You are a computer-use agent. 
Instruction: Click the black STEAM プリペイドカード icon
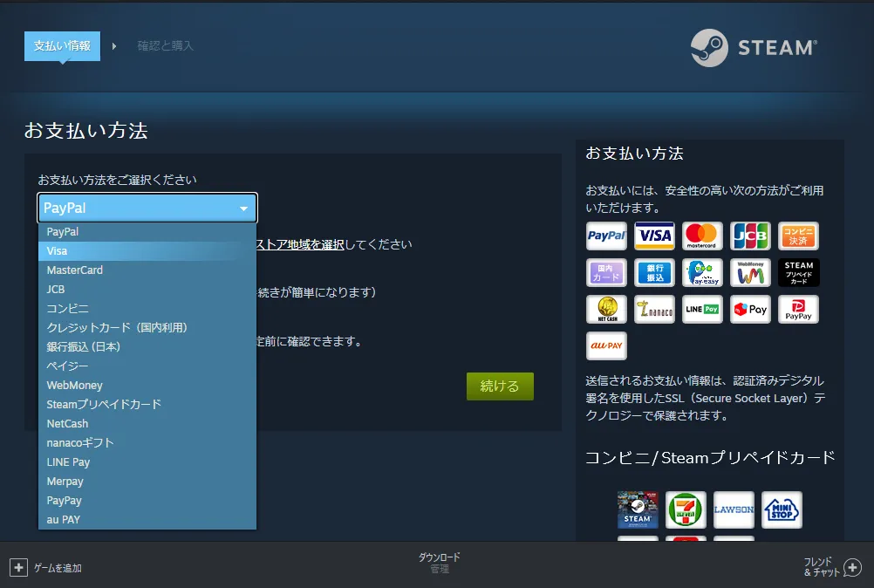pyautogui.click(x=798, y=272)
